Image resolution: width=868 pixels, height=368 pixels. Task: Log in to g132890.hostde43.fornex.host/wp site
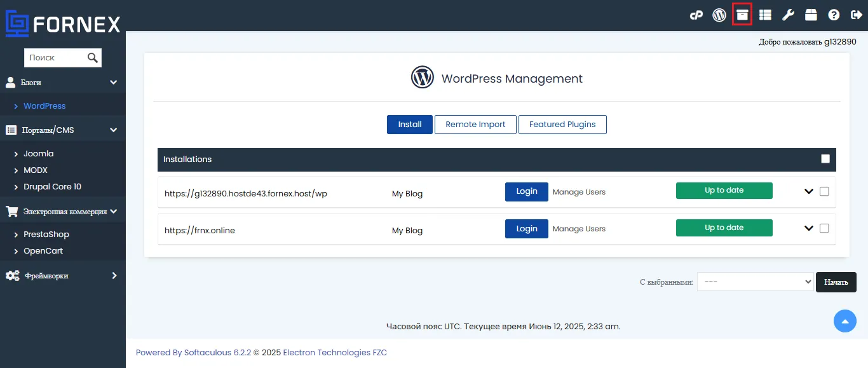tap(527, 191)
